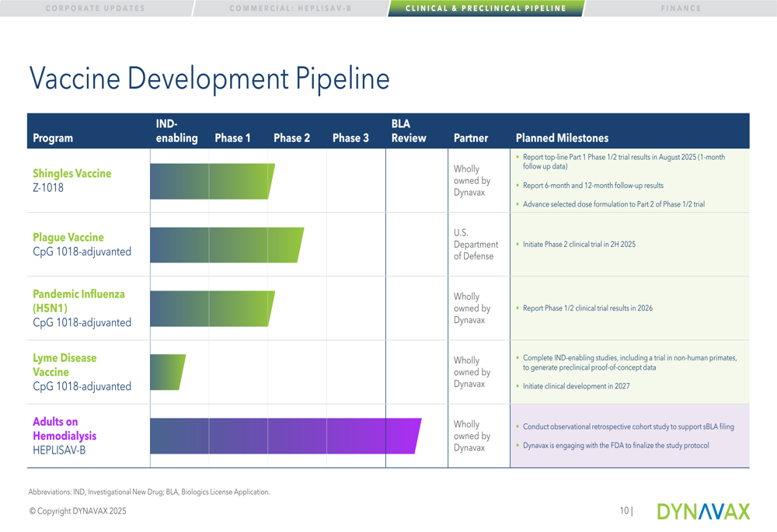Select the Z-1018 label
The height and width of the screenshot is (532, 777).
(48, 188)
